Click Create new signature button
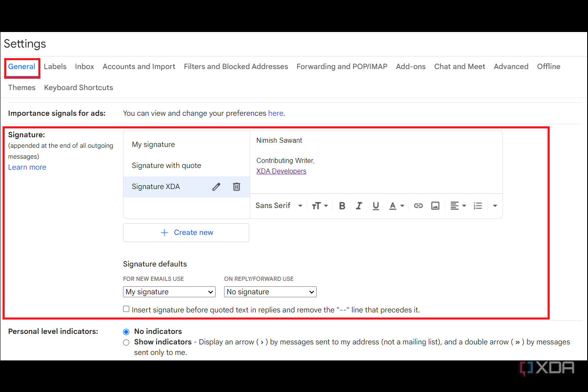588x392 pixels. (x=186, y=232)
